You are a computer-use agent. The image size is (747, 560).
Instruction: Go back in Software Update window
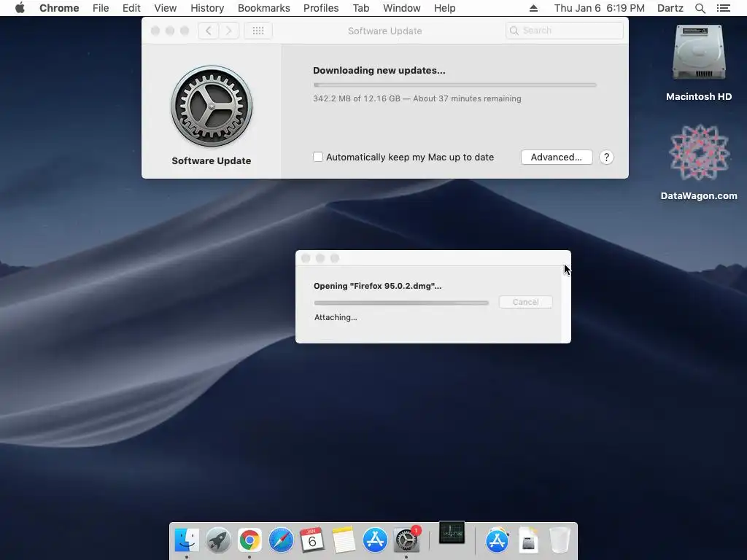[x=208, y=31]
